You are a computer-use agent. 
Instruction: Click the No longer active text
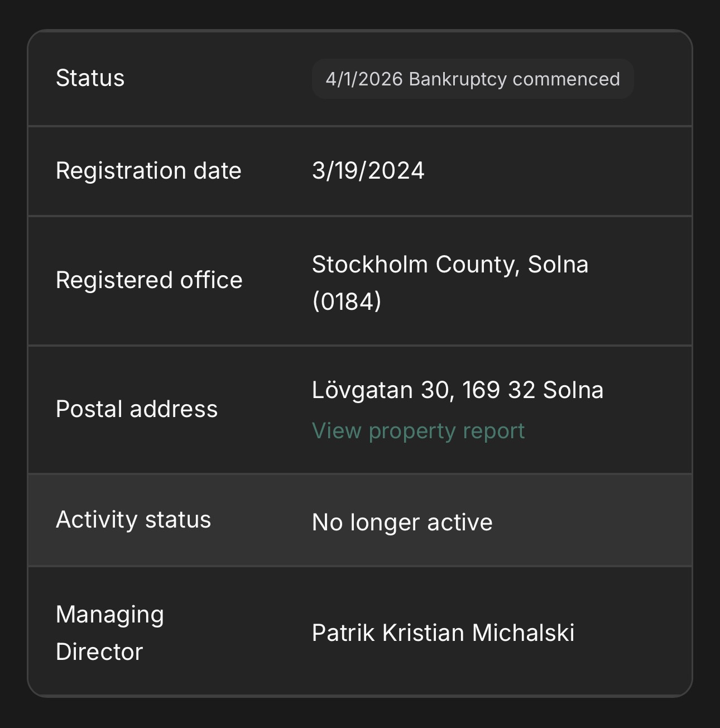click(402, 523)
